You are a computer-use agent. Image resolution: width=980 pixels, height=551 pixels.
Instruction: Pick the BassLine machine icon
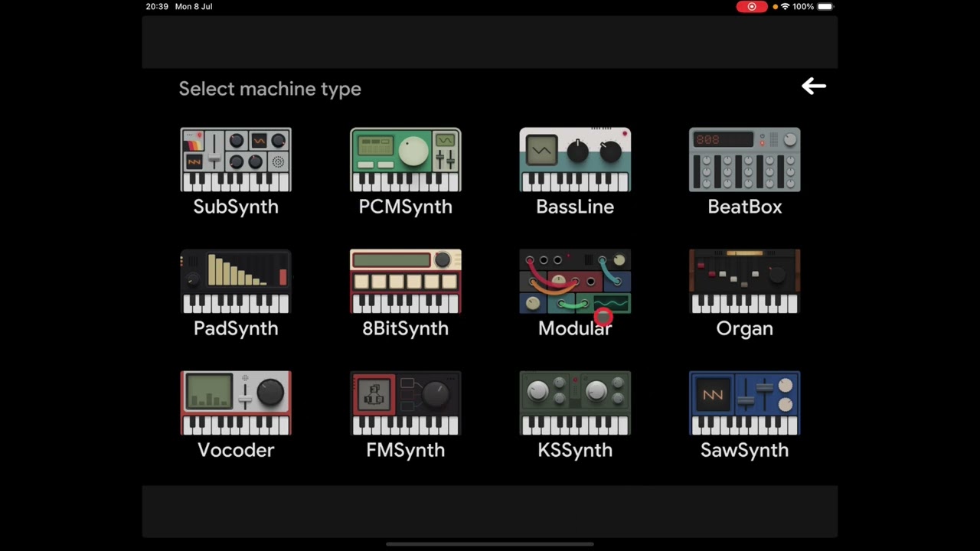575,160
